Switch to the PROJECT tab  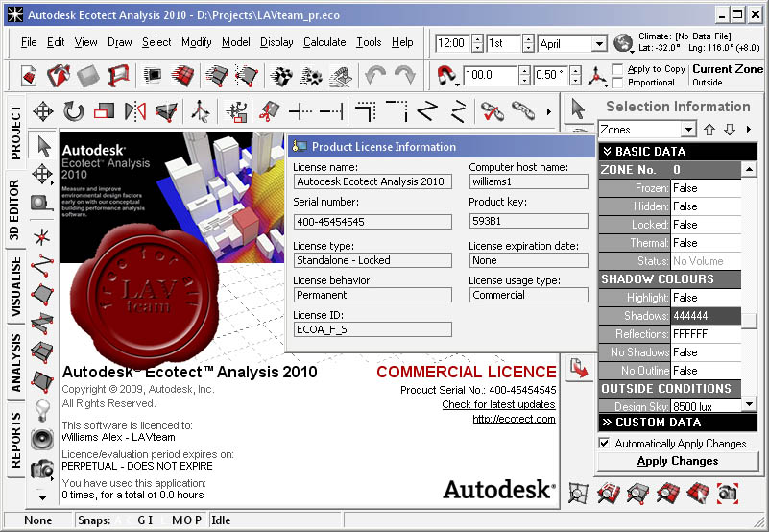(x=16, y=133)
